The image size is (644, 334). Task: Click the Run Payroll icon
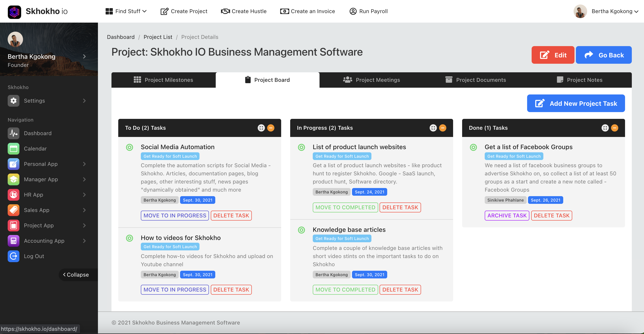coord(352,11)
